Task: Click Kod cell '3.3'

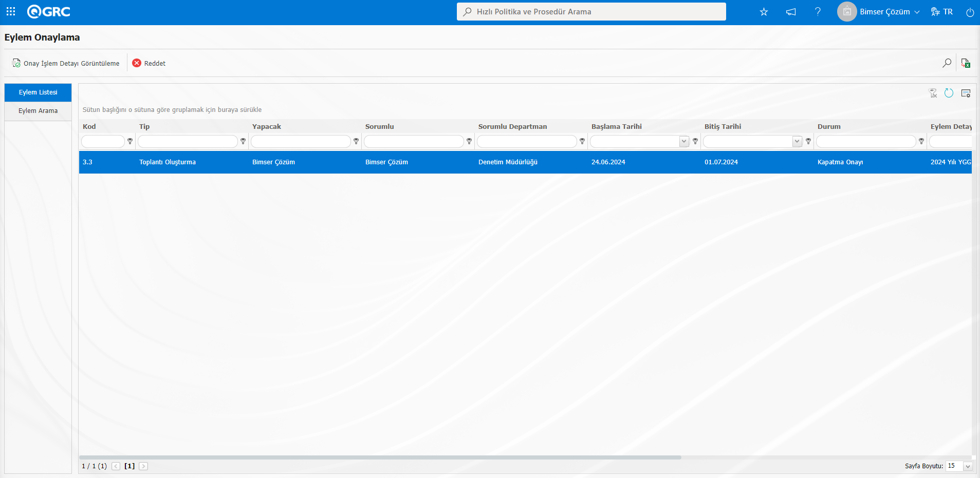Action: coord(87,162)
